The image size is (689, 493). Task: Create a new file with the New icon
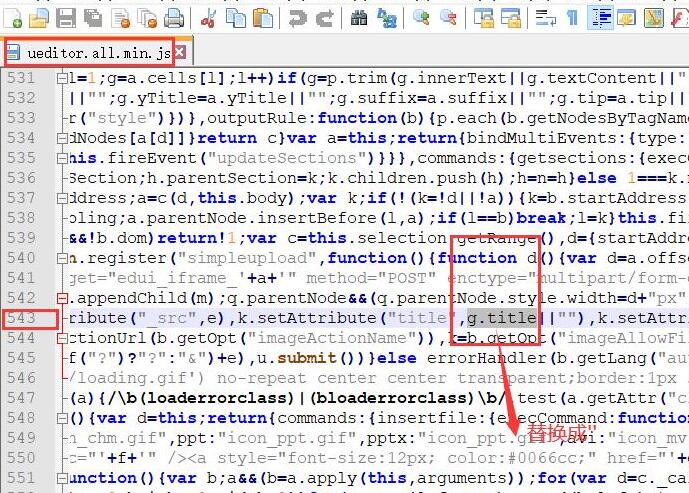pos(11,17)
